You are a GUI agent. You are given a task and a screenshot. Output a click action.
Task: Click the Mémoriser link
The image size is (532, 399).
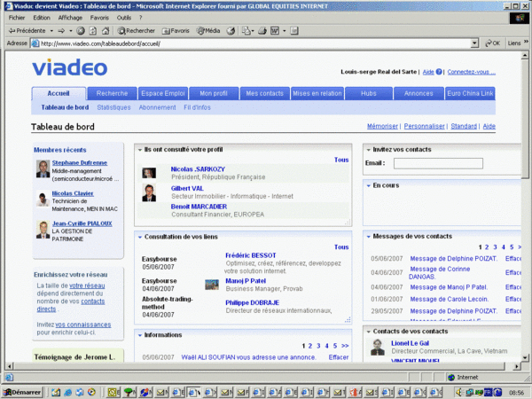tap(382, 126)
